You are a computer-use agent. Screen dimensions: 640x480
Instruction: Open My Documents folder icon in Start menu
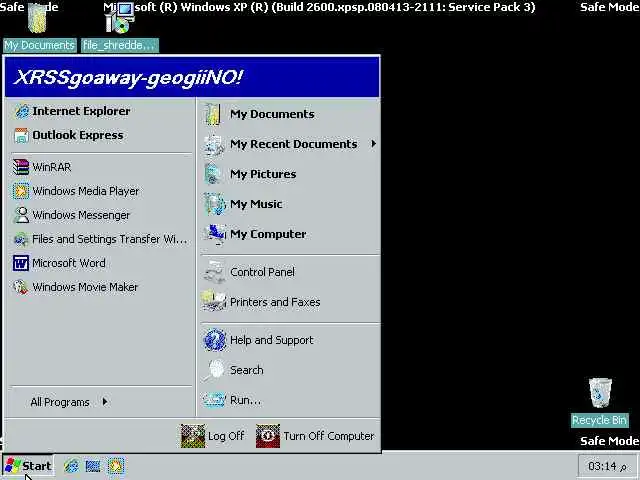click(213, 114)
